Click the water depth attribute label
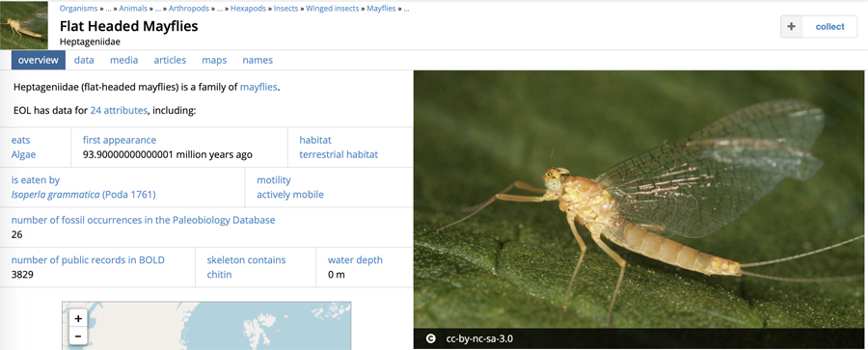This screenshot has width=868, height=350. (x=355, y=259)
